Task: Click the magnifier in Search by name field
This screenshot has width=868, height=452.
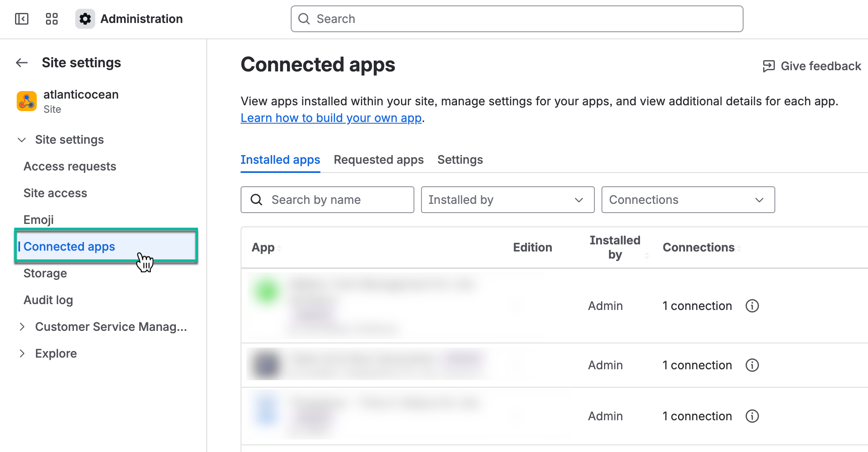Action: tap(256, 200)
